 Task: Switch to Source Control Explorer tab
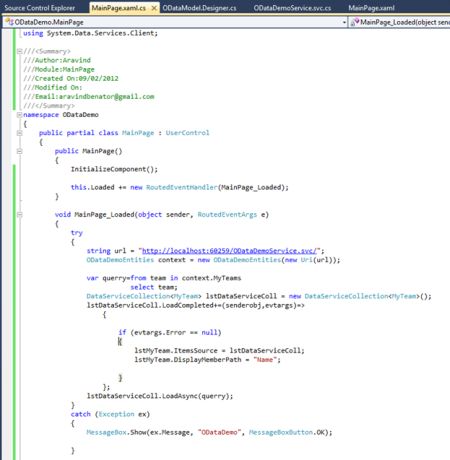[40, 8]
